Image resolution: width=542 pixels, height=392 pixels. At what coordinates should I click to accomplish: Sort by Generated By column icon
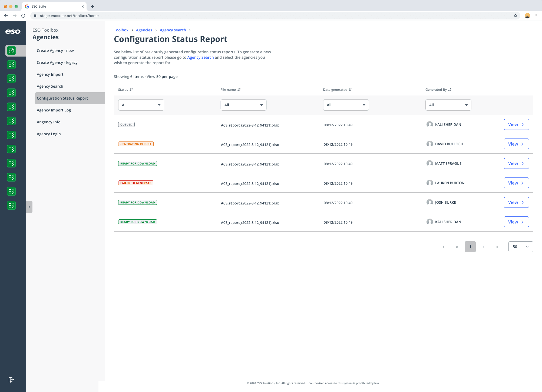pos(450,90)
